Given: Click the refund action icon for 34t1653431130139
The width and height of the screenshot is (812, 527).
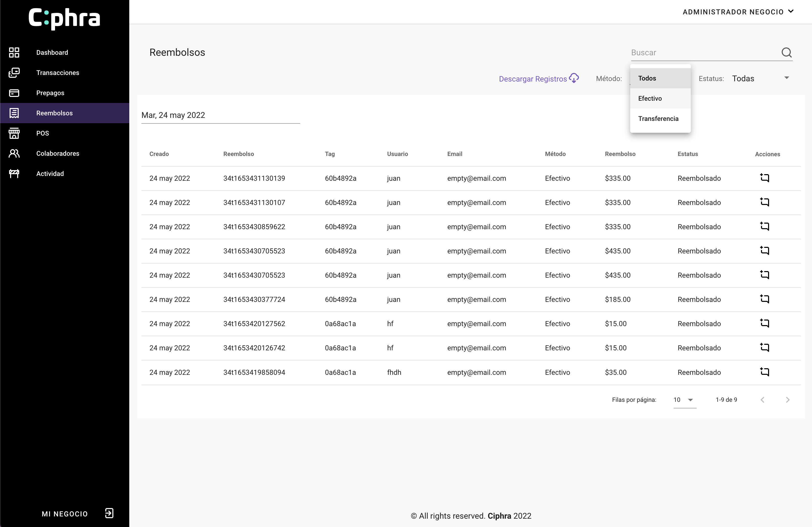Looking at the screenshot, I should tap(764, 178).
